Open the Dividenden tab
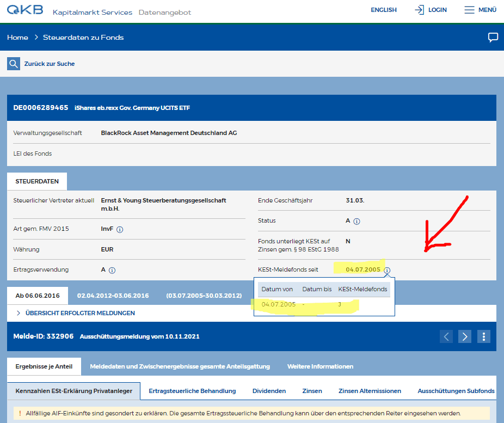The width and height of the screenshot is (504, 423). tap(269, 391)
